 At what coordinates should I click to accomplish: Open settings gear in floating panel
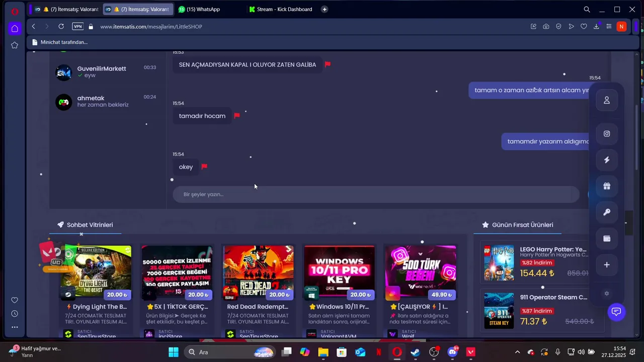point(607,294)
